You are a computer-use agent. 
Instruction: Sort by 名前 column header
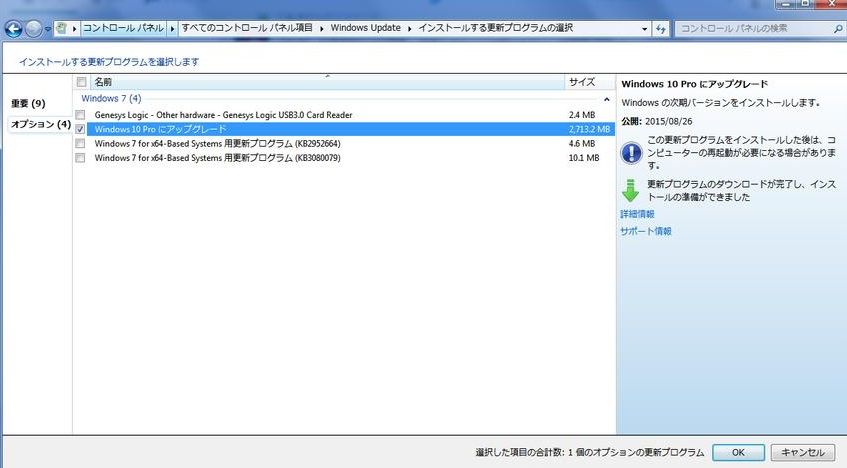click(327, 82)
